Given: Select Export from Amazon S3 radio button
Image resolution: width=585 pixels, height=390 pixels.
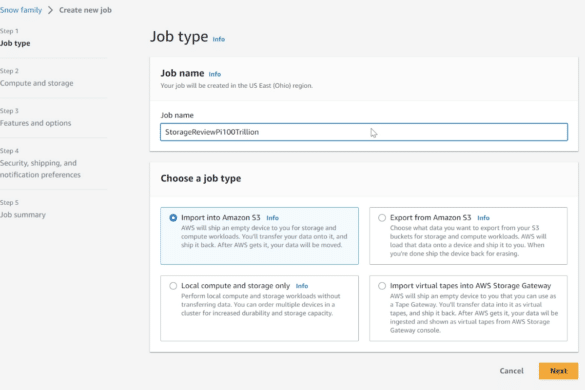Looking at the screenshot, I should (382, 218).
